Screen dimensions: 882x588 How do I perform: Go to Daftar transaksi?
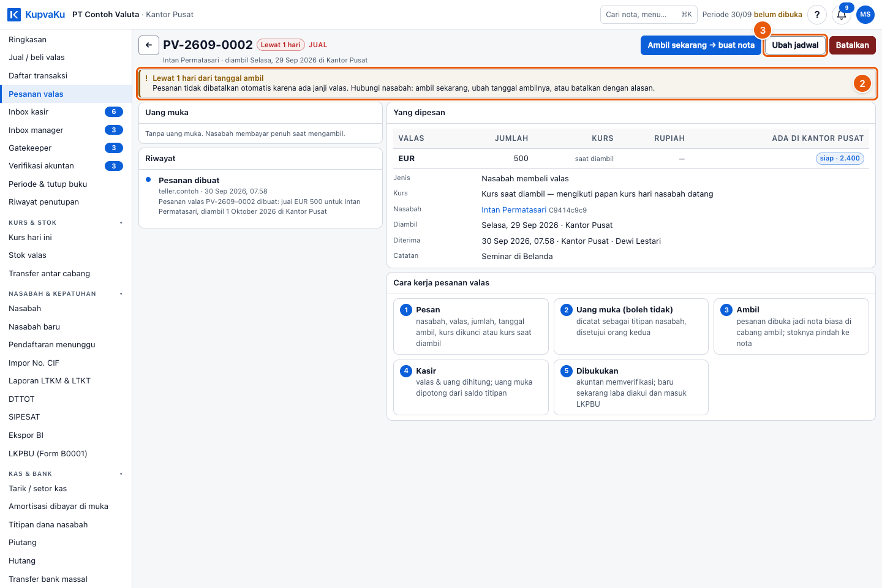pos(66,76)
